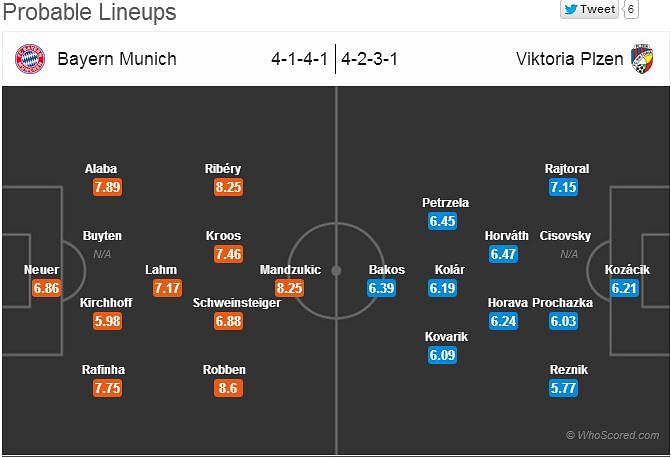Click Mandzukic's 8.25 rating badge
Viewport: 671px width, 457px height.
pos(289,288)
